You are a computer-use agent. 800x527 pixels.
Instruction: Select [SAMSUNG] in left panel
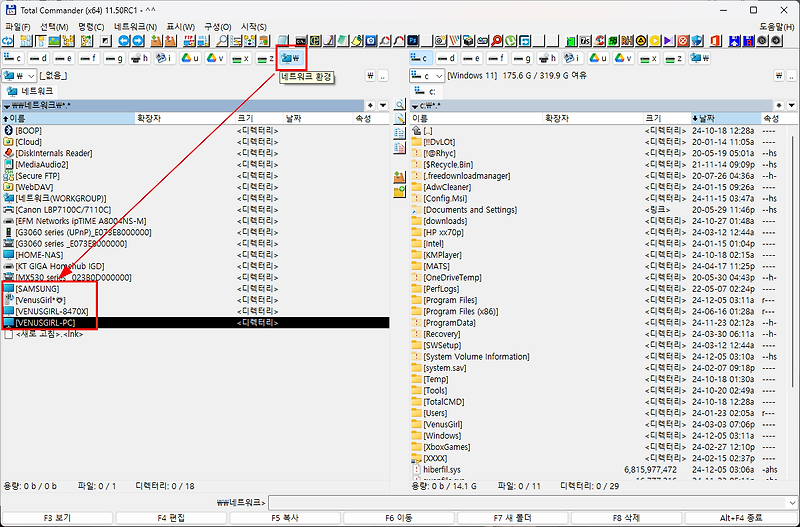tap(195, 289)
